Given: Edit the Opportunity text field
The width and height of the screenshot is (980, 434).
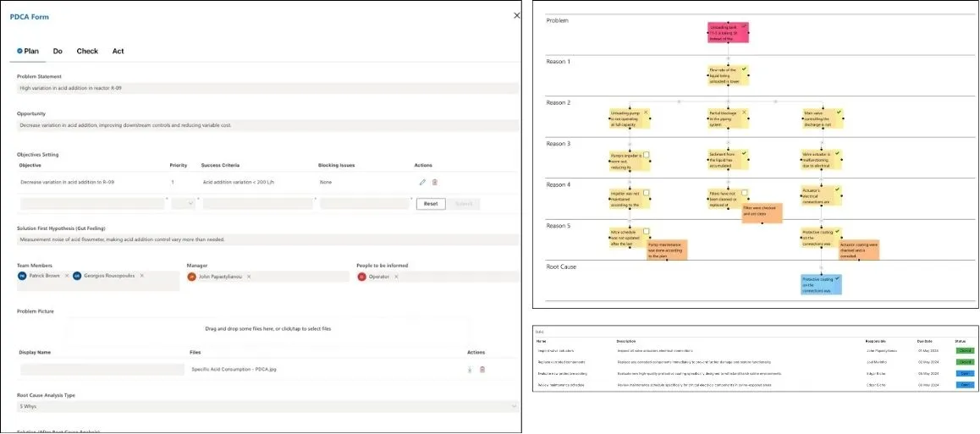Looking at the screenshot, I should 267,125.
